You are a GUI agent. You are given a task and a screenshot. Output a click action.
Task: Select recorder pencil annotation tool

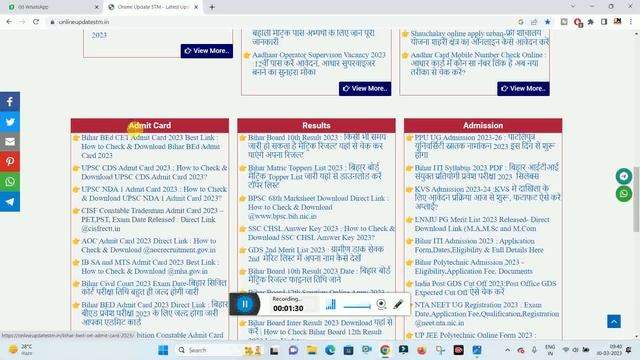click(x=398, y=304)
